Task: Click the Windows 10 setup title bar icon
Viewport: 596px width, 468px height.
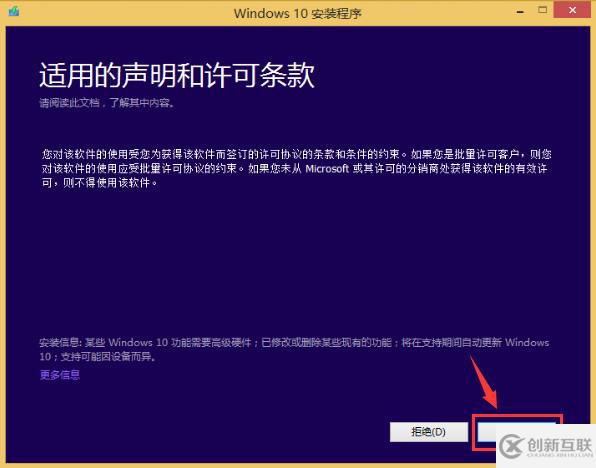Action: (14, 11)
